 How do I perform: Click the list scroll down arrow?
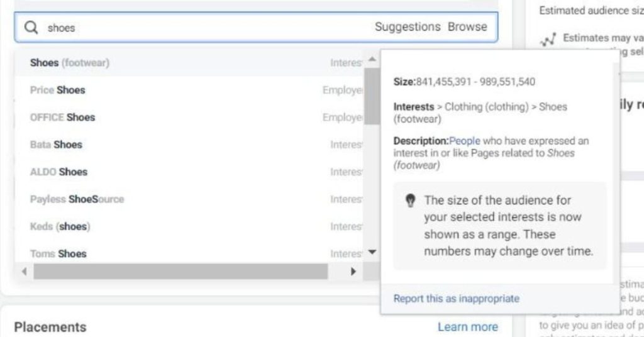(x=372, y=251)
